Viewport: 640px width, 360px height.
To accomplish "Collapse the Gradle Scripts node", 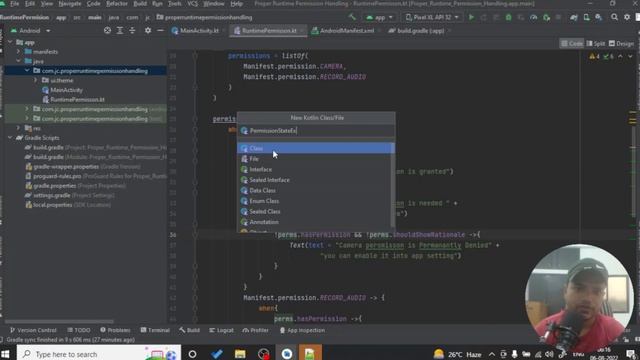I will pos(10,138).
